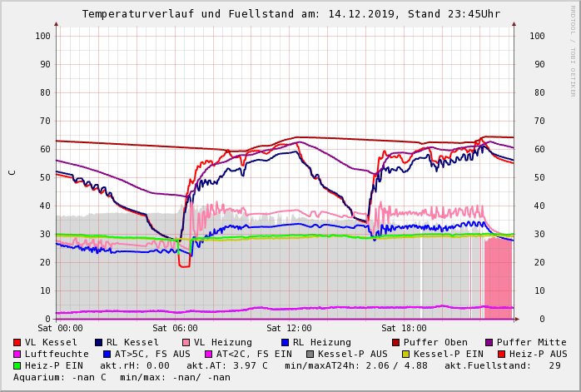Click the red VL Kessel legend swatch

click(x=17, y=343)
